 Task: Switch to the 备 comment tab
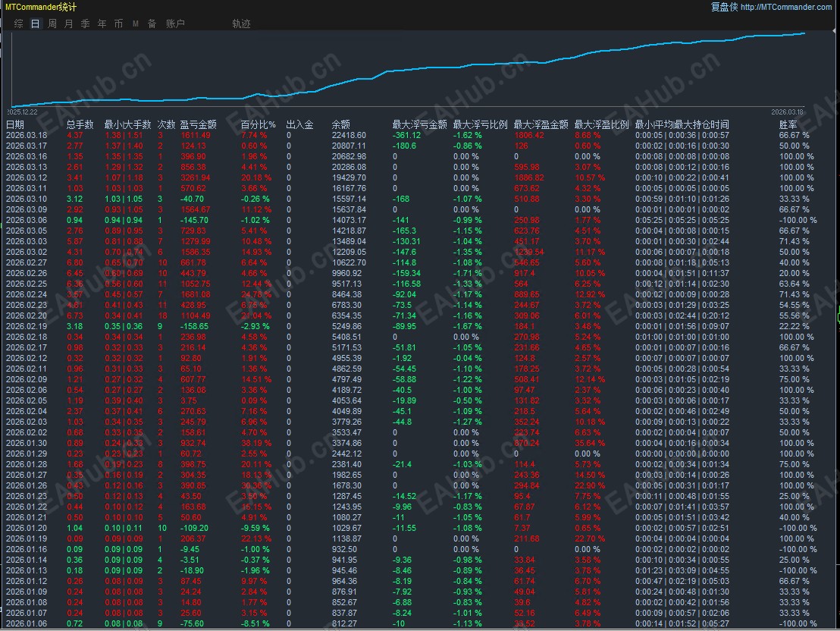click(152, 24)
